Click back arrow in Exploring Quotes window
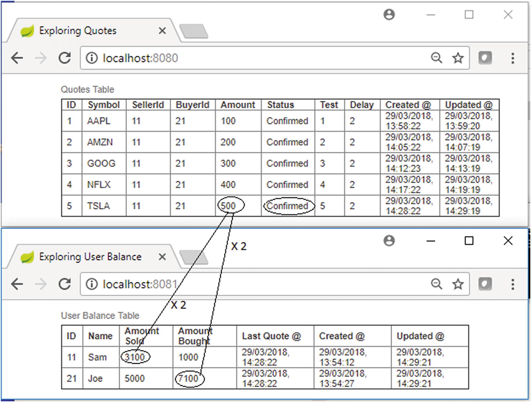This screenshot has width=532, height=403. [x=17, y=58]
